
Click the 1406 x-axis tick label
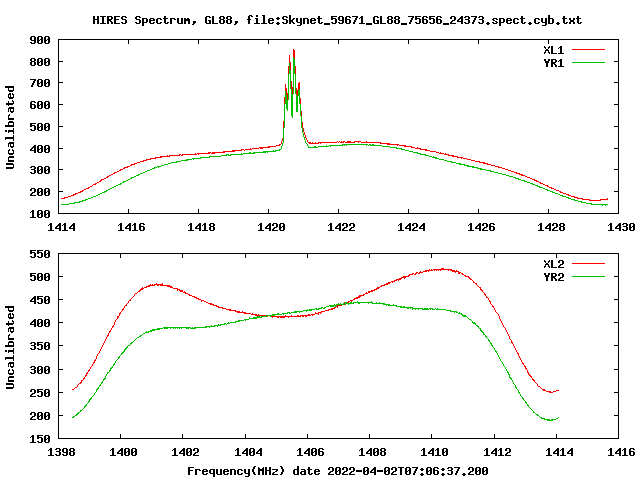click(310, 452)
